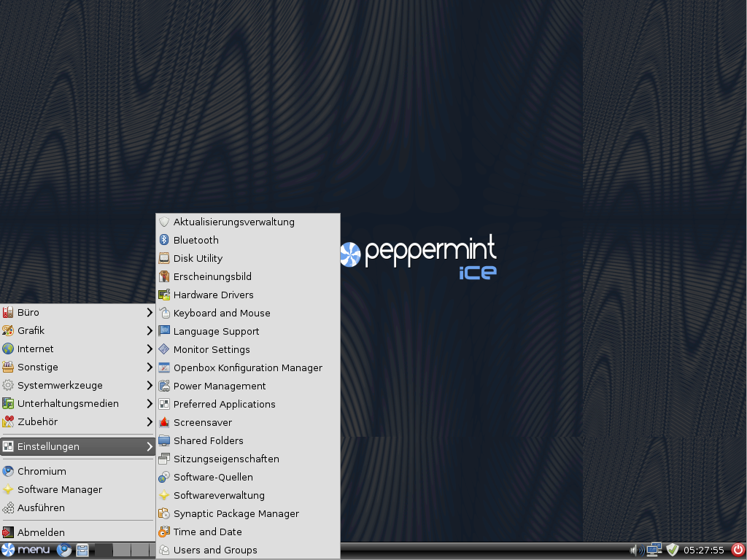Expand the Zubehör submenu
Viewport: 747px width, 560px height.
pyautogui.click(x=36, y=421)
